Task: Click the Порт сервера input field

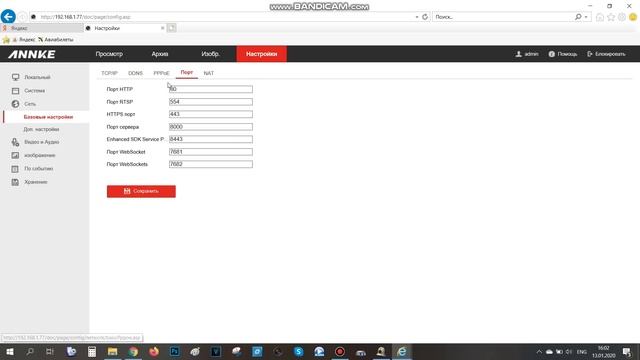Action: [211, 127]
